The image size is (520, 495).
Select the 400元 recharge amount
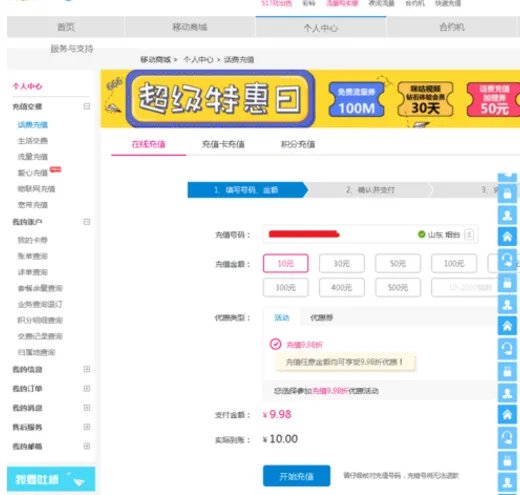click(342, 287)
